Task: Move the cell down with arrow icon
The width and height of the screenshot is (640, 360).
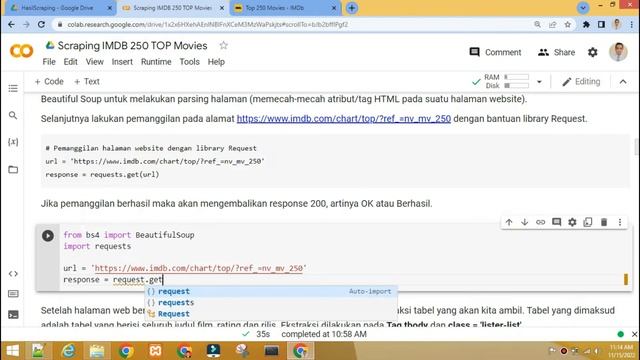Action: [524, 222]
